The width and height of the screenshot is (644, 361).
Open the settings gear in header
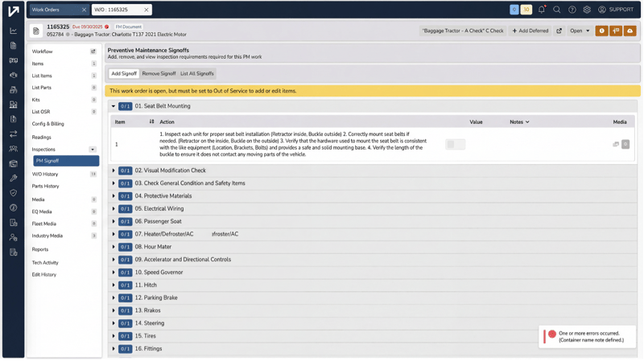tap(587, 10)
